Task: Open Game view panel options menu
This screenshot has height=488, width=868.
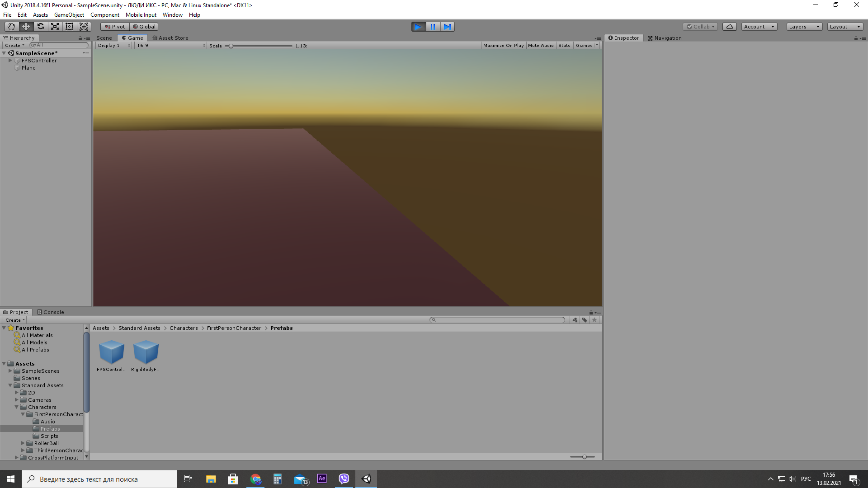Action: click(598, 38)
